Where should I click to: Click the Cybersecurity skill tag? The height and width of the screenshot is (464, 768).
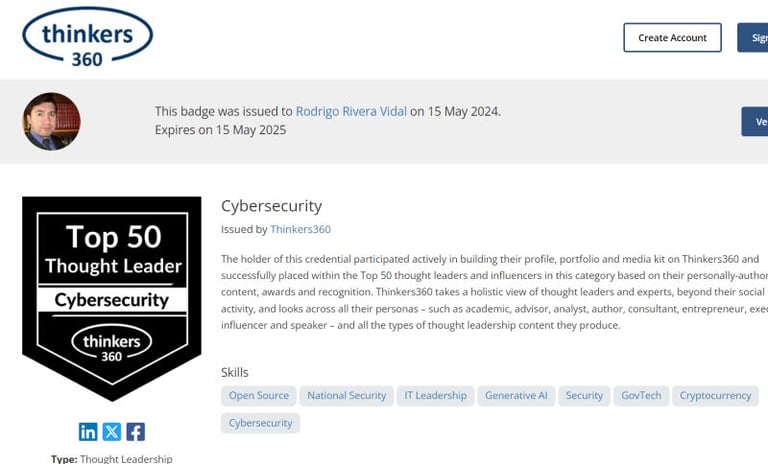pyautogui.click(x=260, y=423)
